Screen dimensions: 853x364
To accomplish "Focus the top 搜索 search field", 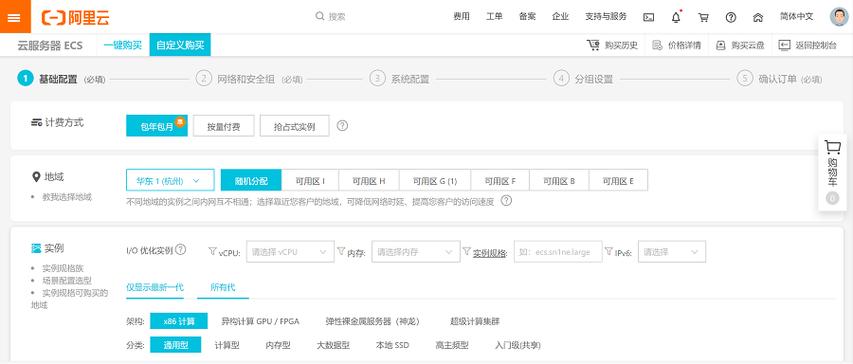I will point(337,16).
